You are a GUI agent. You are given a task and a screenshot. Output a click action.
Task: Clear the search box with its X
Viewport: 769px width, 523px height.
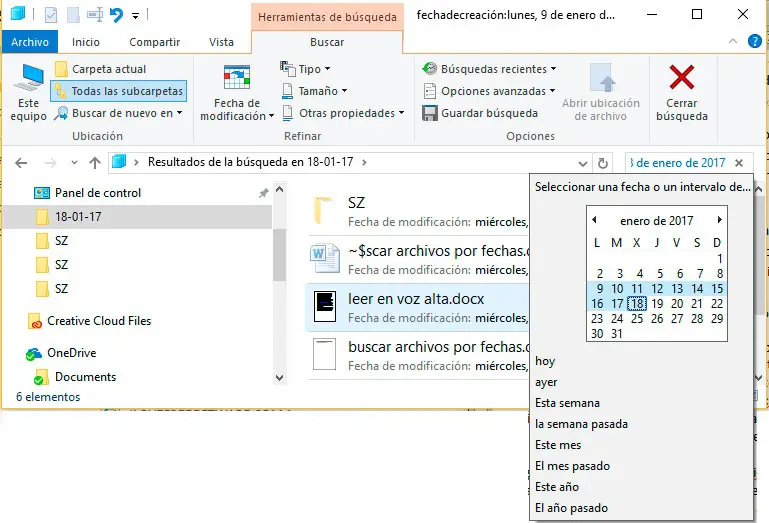(x=739, y=163)
